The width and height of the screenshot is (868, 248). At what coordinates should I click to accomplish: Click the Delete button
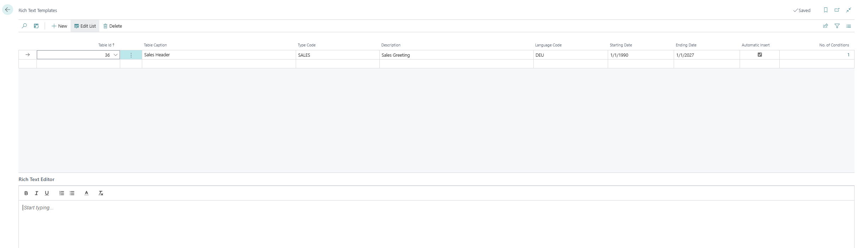(113, 26)
